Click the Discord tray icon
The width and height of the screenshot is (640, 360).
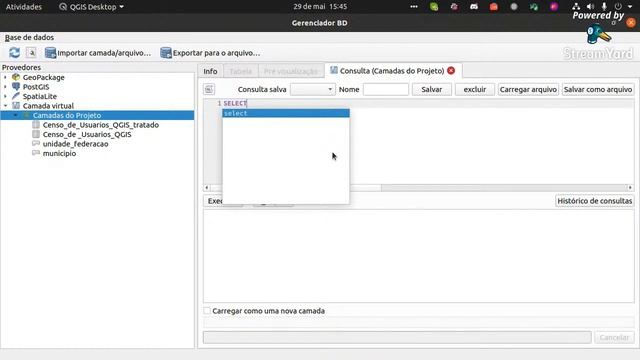click(474, 7)
